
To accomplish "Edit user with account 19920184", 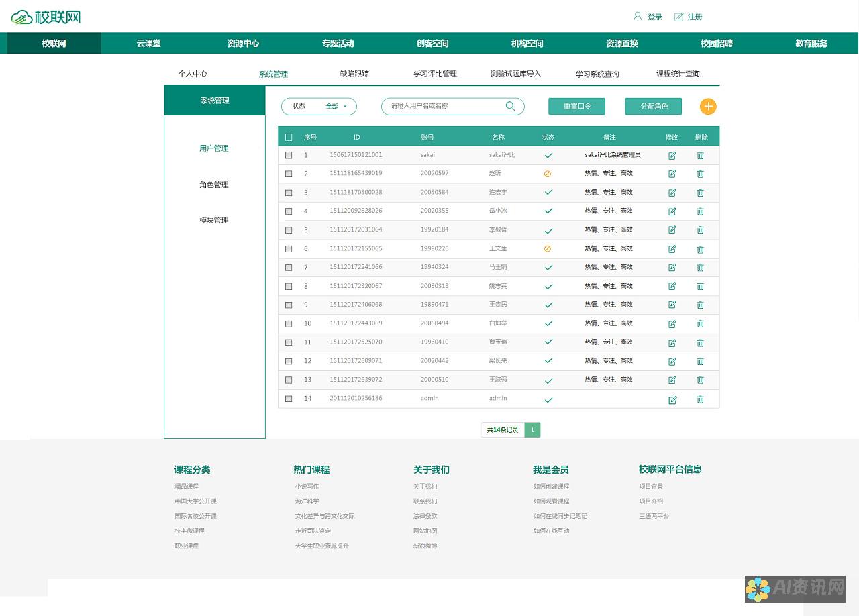I will tap(672, 230).
